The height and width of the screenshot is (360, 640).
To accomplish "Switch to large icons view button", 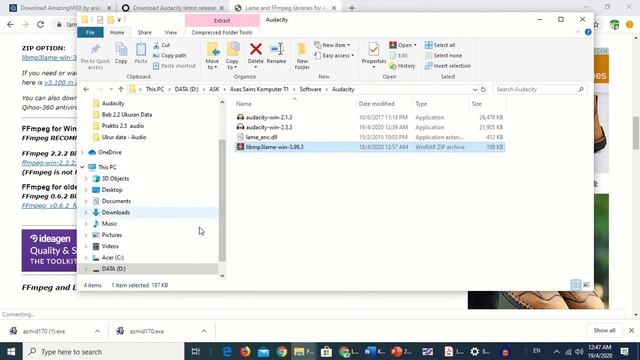I will coord(587,285).
